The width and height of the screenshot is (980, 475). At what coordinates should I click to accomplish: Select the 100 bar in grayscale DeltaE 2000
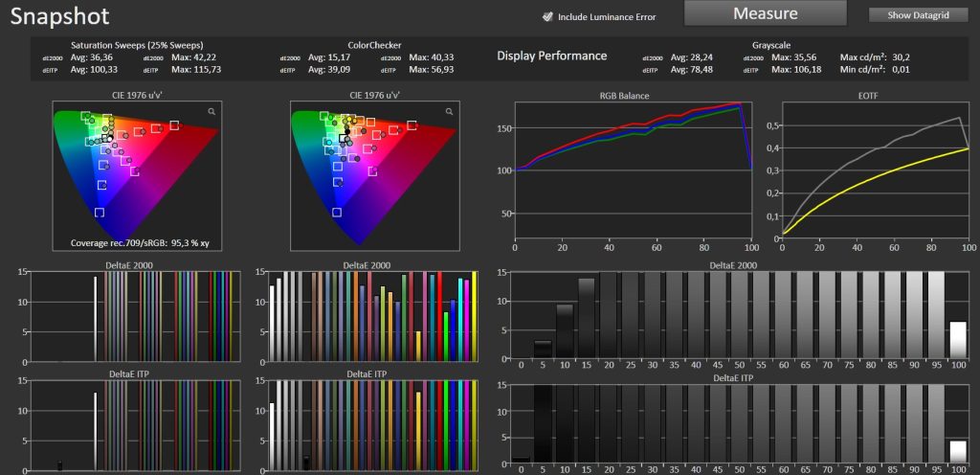(x=958, y=339)
